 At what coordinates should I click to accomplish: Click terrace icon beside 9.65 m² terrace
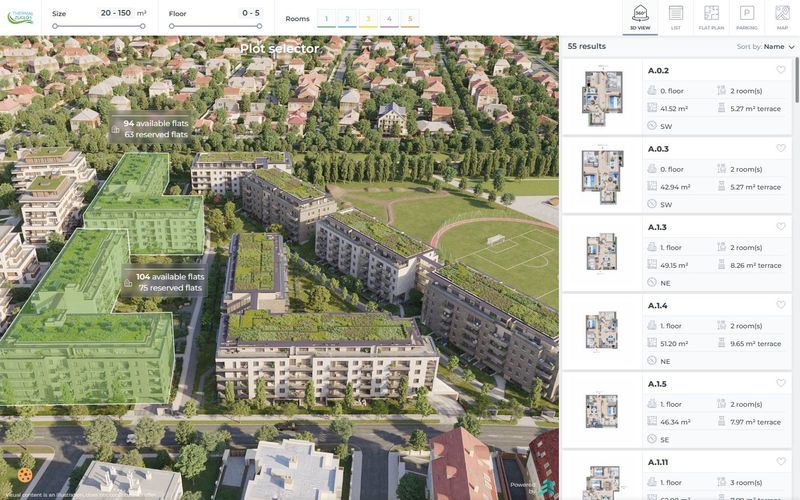pos(721,343)
